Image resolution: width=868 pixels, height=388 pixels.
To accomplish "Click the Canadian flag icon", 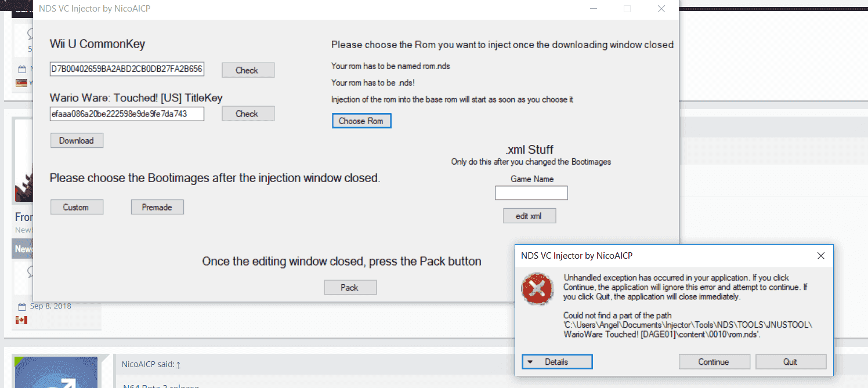I will pyautogui.click(x=21, y=320).
